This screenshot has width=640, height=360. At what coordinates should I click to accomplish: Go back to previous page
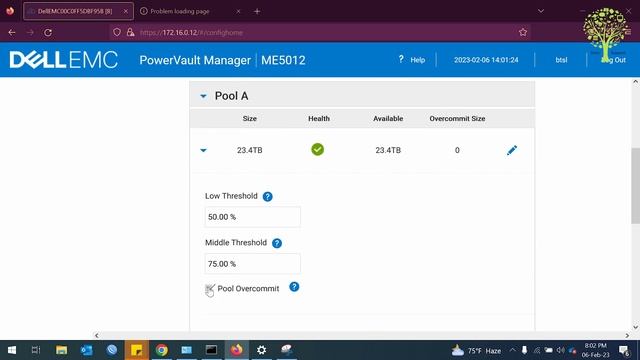point(12,32)
